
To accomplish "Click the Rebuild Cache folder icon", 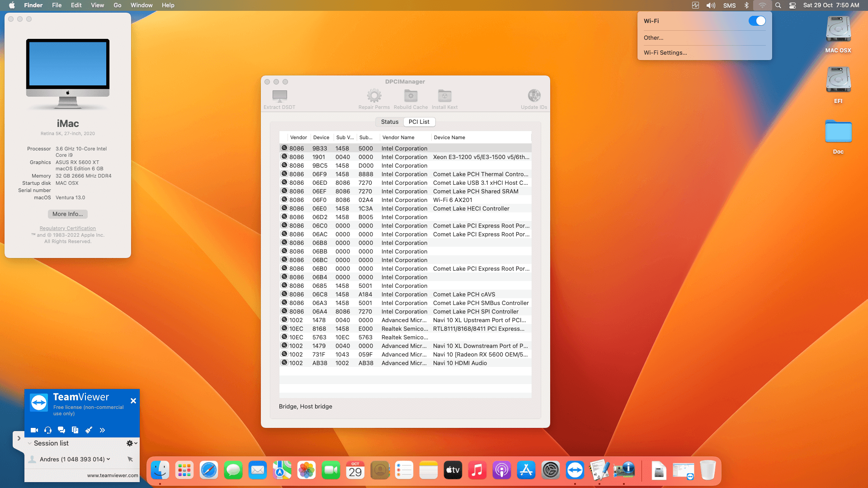I will pyautogui.click(x=410, y=95).
